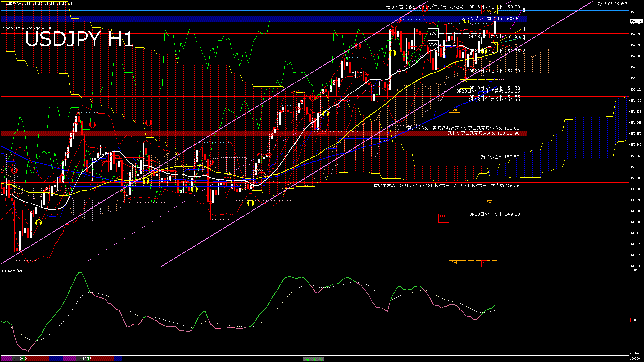Toggle the W timeframe box at top
The height and width of the screenshot is (362, 644).
pos(489,12)
